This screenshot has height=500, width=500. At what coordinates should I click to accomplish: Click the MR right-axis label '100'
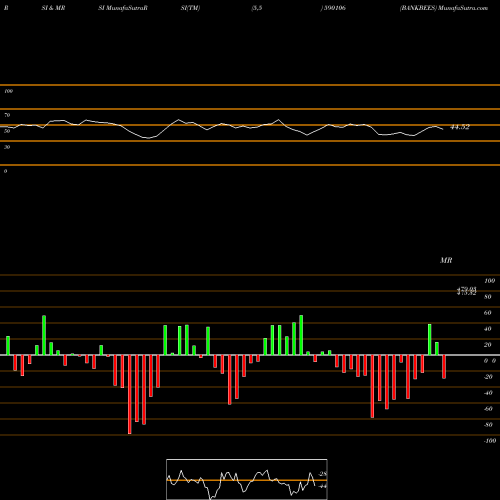489,281
